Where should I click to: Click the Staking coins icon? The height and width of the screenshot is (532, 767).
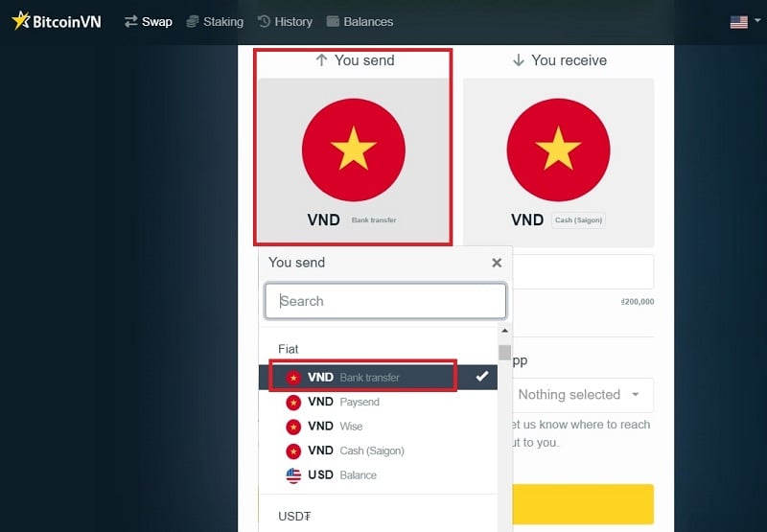tap(193, 21)
